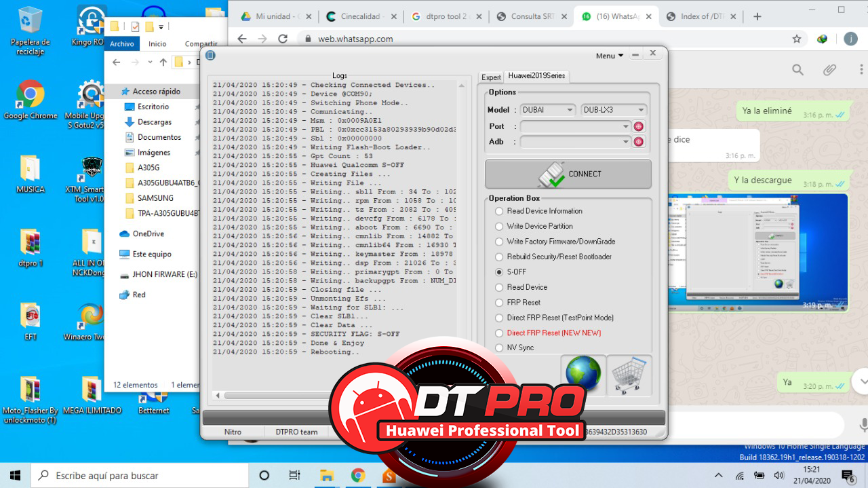868x488 pixels.
Task: Click the red refresh icon beside Adb
Action: pos(638,142)
